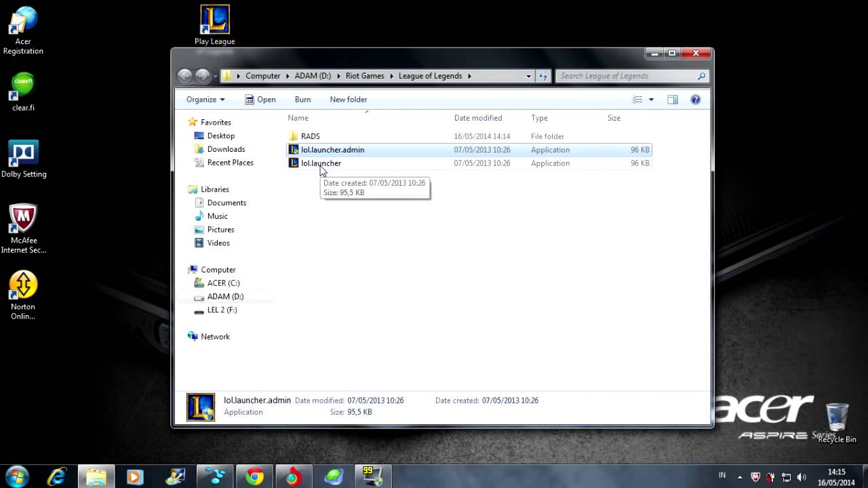Open the views options dropdown arrow
This screenshot has height=488, width=868.
tap(651, 100)
